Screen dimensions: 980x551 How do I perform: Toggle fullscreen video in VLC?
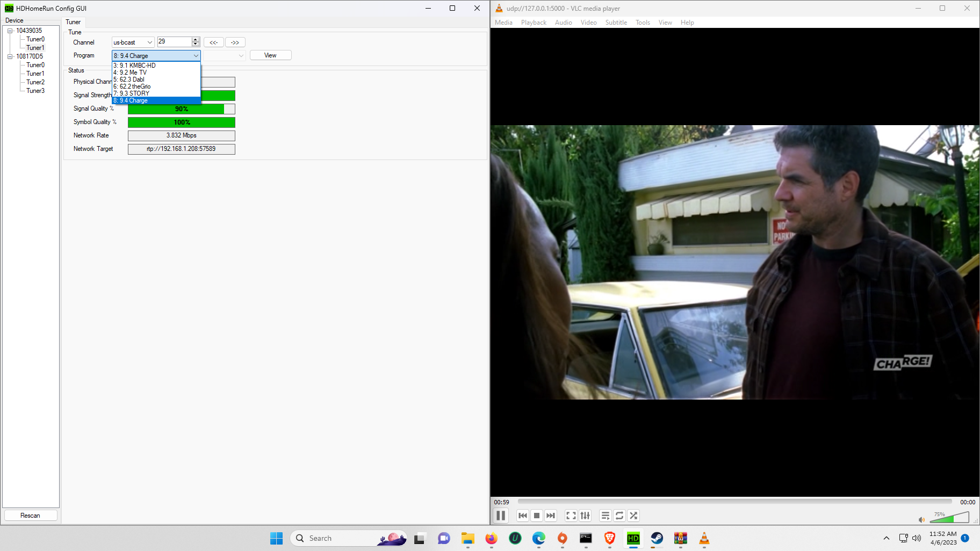571,516
